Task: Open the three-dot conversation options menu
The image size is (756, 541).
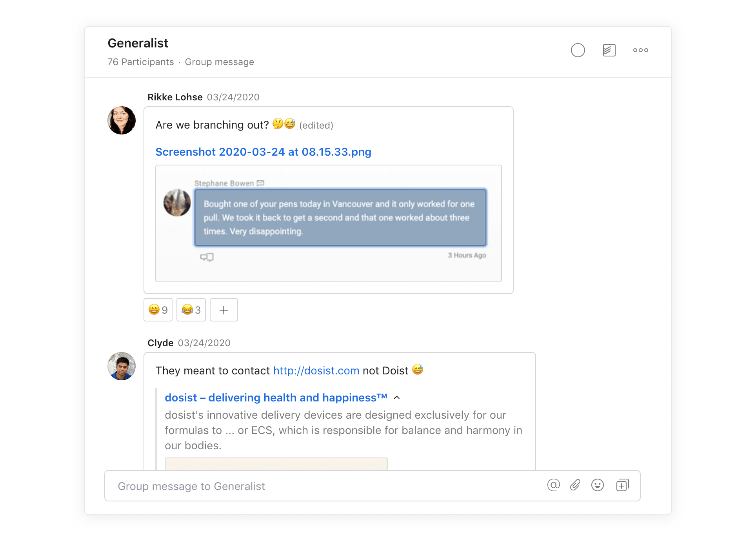Action: click(640, 50)
